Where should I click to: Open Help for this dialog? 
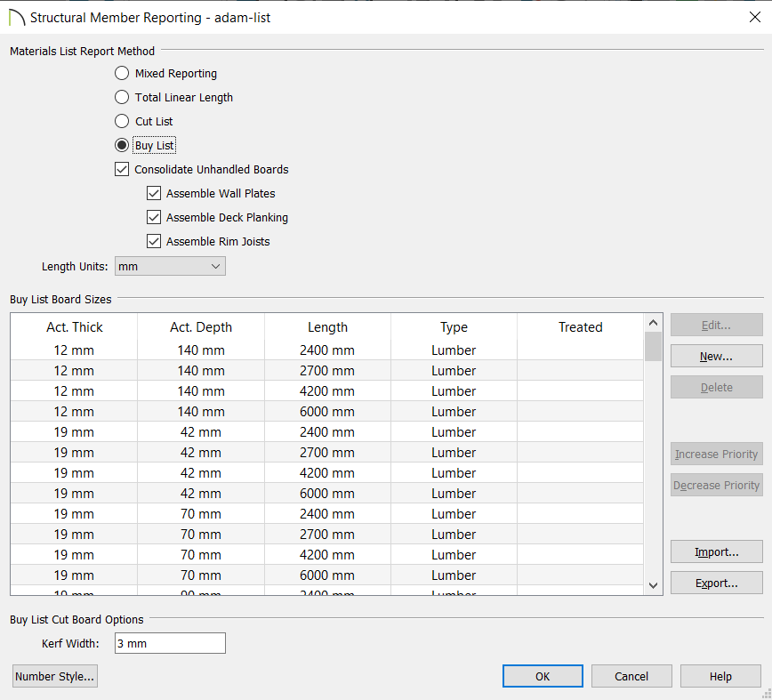click(x=720, y=676)
